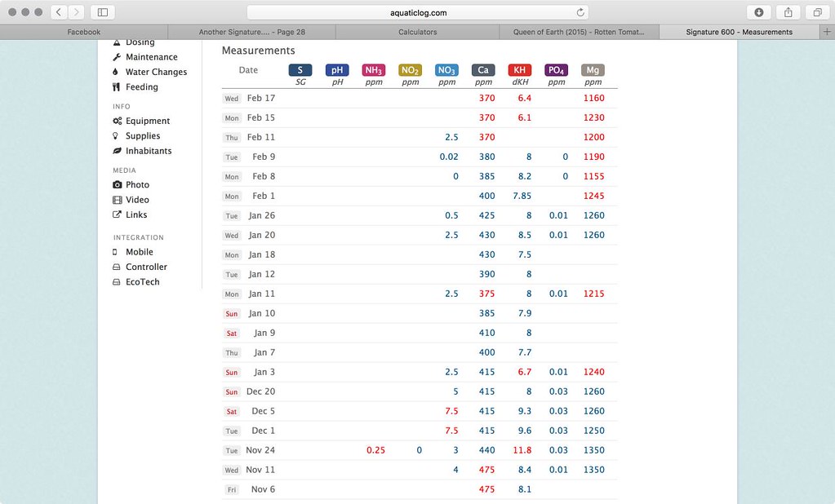Click the Inhabitants leaf icon
The image size is (835, 504).
pyautogui.click(x=117, y=151)
